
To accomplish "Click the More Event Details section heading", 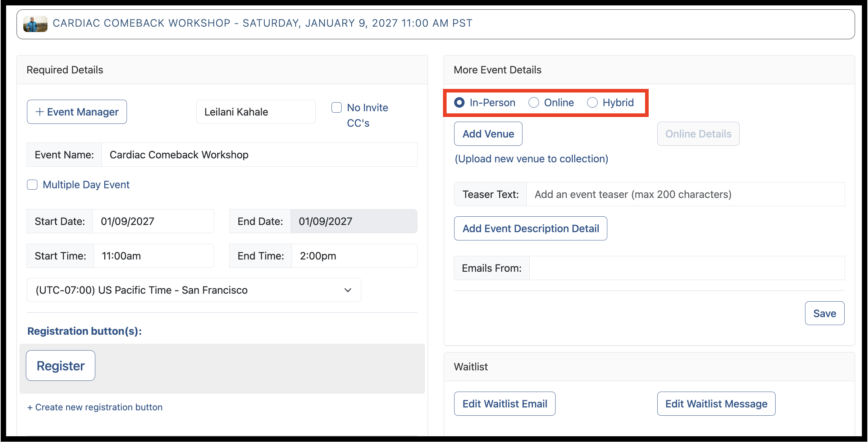I will [497, 70].
